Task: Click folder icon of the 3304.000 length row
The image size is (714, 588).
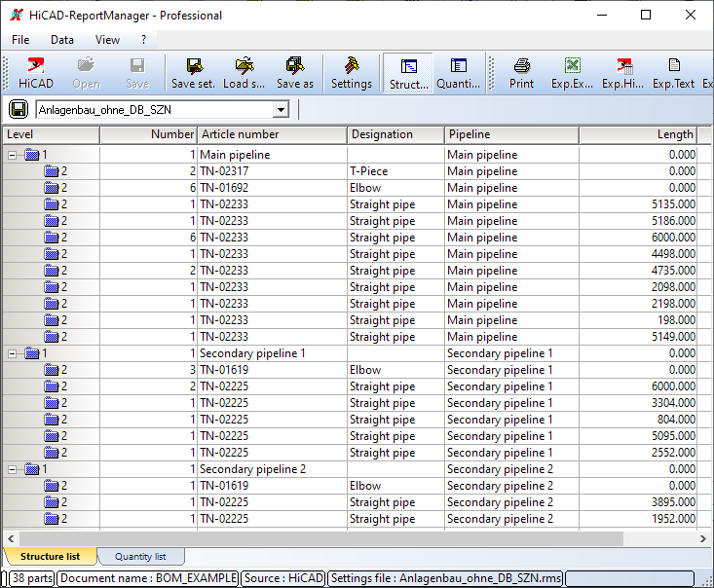Action: 52,403
